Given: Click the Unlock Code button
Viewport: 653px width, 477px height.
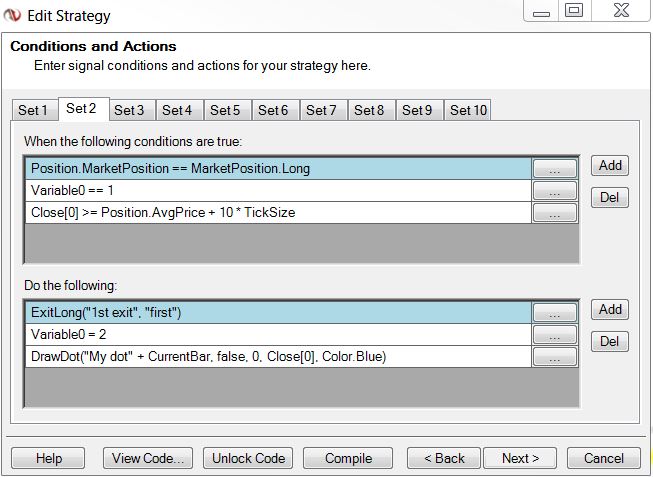Looking at the screenshot, I should click(x=249, y=458).
